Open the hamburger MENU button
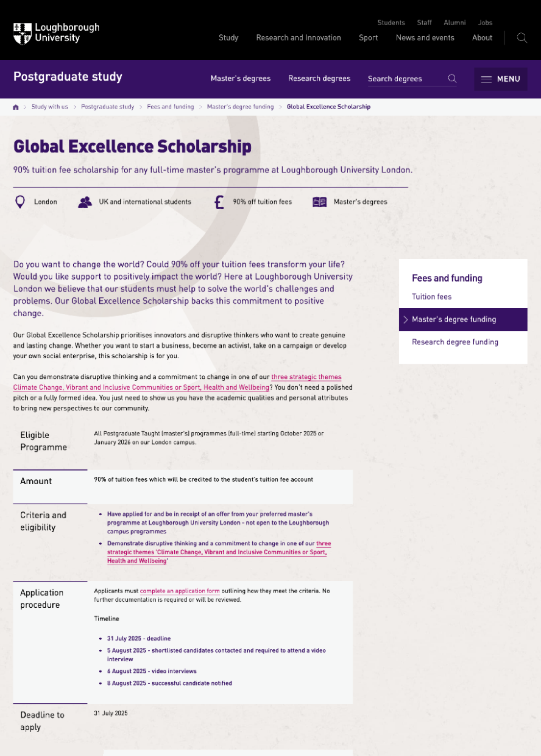541x756 pixels. point(500,79)
